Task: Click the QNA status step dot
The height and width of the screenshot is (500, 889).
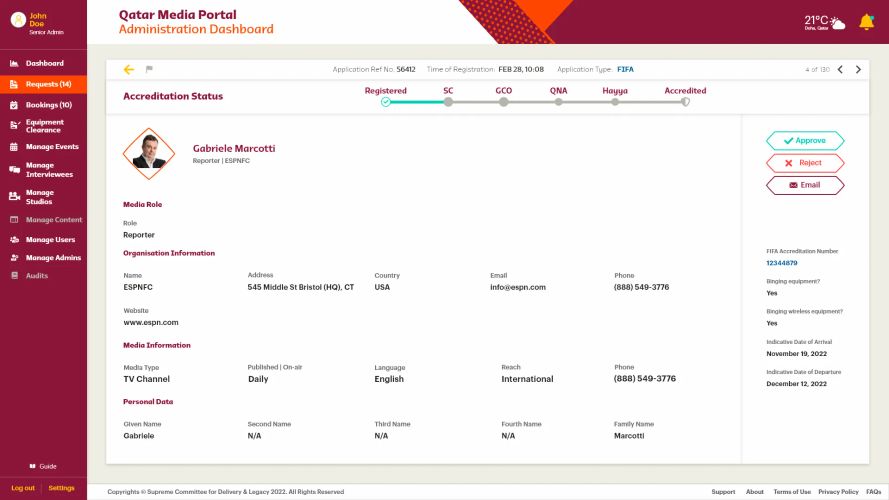Action: (558, 102)
